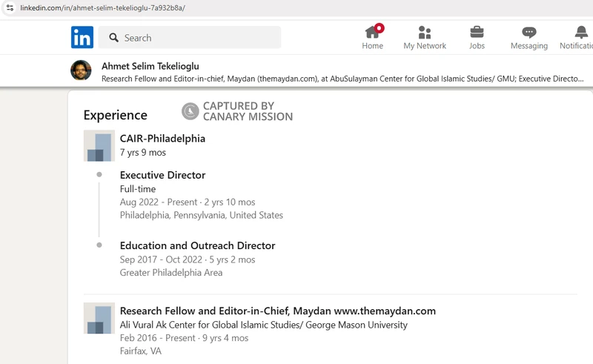Open the Messaging chat bubble icon

point(529,32)
